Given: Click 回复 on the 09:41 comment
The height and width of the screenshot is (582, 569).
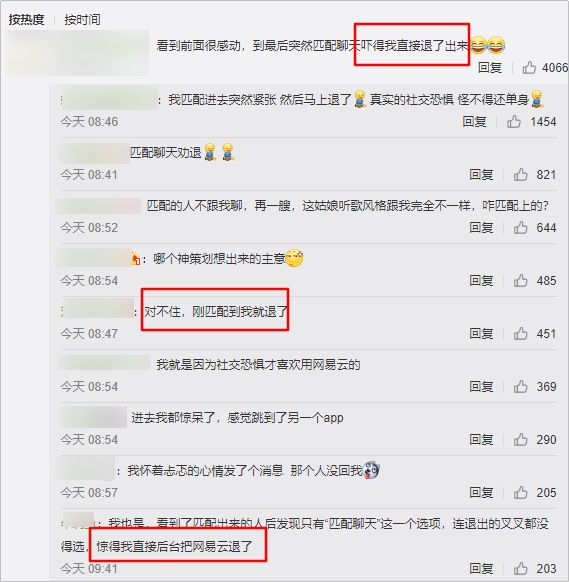Looking at the screenshot, I should point(481,568).
